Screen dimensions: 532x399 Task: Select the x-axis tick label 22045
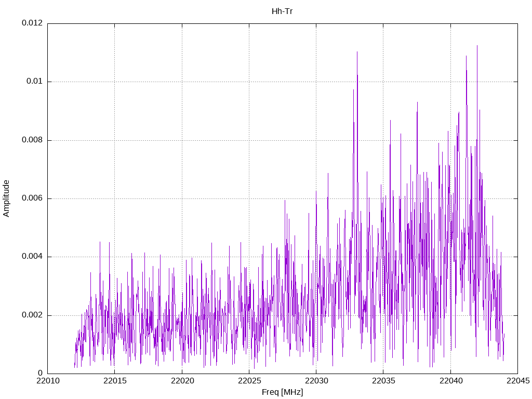coord(518,381)
